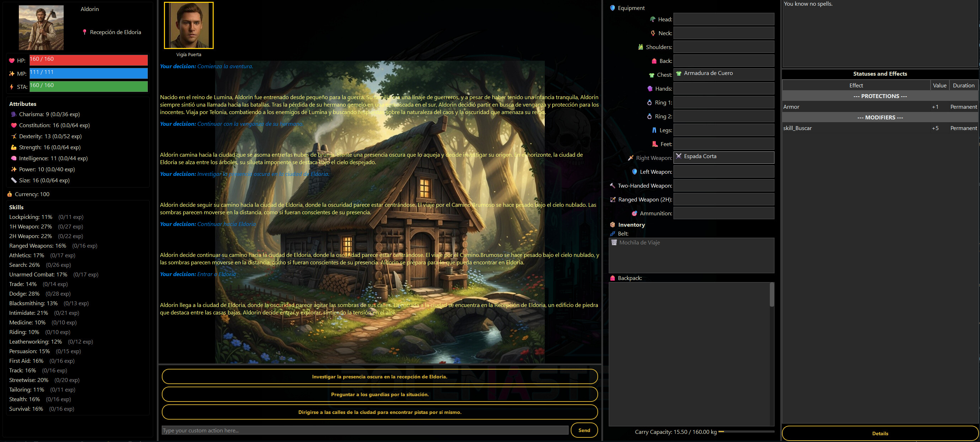Viewport: 980px width, 442px height.
Task: Open the Neck equipment slot field
Action: [724, 33]
